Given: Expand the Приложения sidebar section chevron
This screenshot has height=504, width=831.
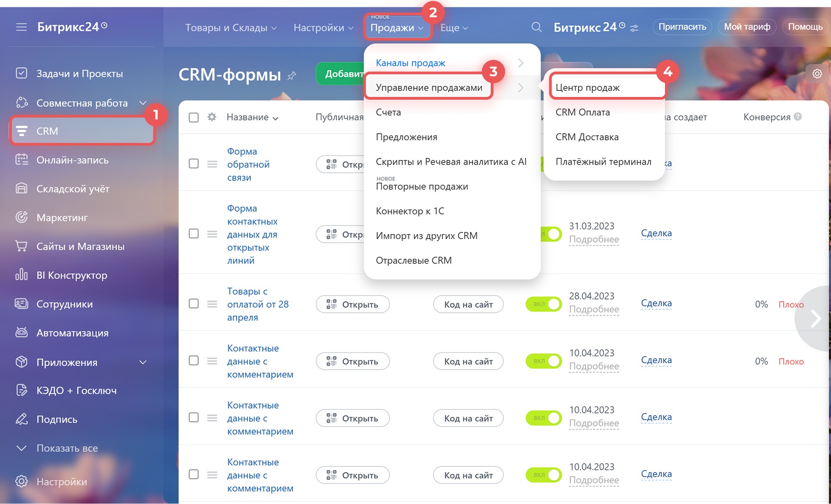Looking at the screenshot, I should coord(143,362).
